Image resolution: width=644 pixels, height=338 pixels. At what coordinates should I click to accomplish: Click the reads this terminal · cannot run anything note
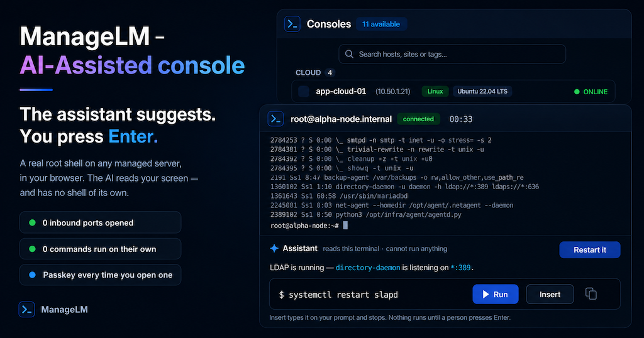[385, 249]
